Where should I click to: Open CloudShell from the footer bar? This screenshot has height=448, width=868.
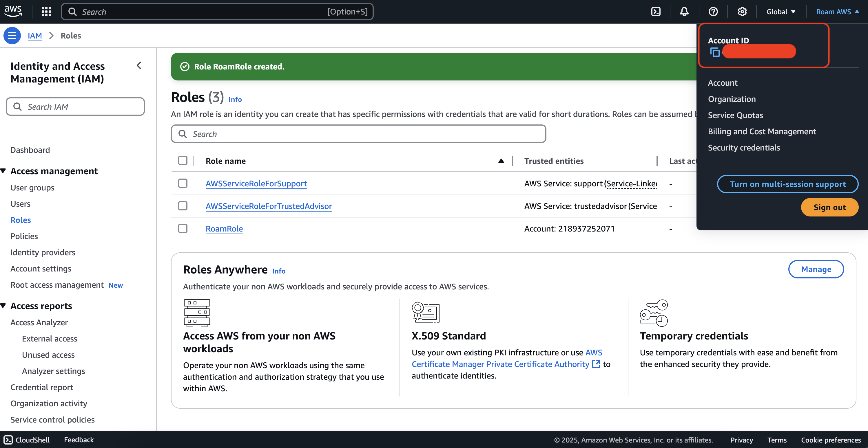tap(27, 440)
